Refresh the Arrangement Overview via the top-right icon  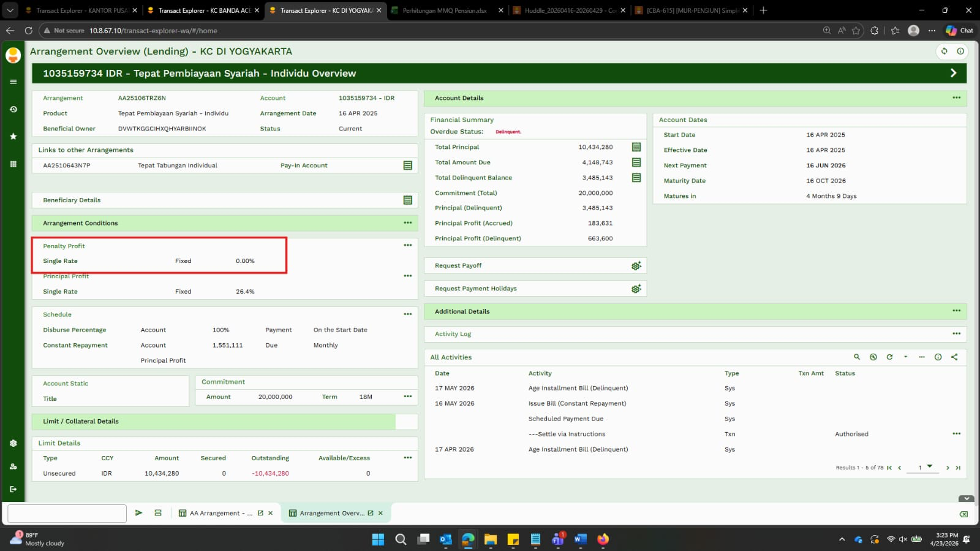(944, 51)
